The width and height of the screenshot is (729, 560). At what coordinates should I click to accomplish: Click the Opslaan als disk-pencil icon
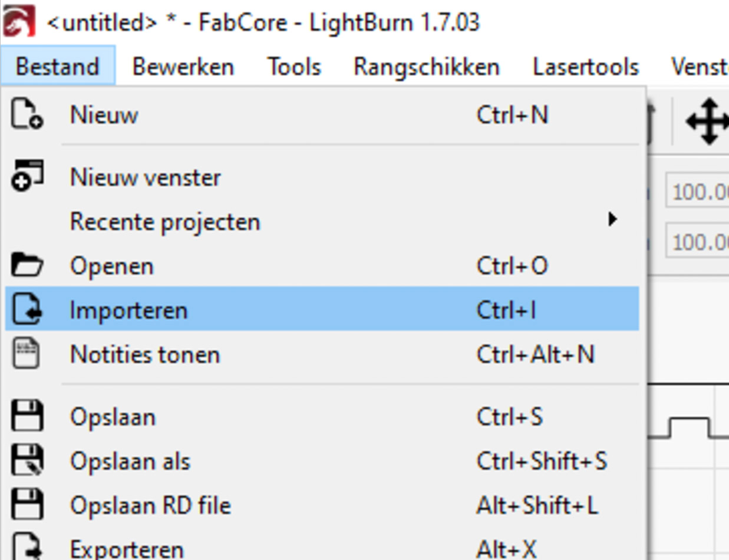click(27, 460)
